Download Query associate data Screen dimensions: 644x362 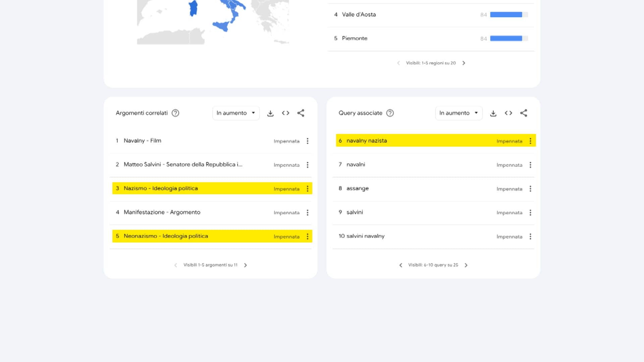(x=493, y=113)
